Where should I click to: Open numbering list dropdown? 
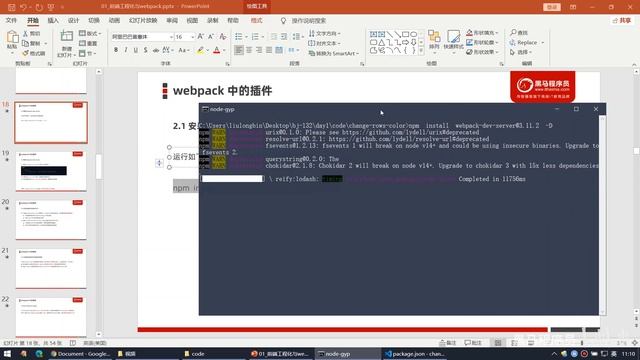pos(262,37)
